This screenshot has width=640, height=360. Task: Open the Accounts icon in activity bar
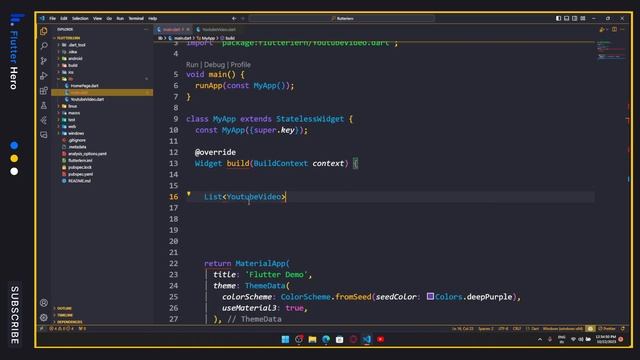point(44,302)
